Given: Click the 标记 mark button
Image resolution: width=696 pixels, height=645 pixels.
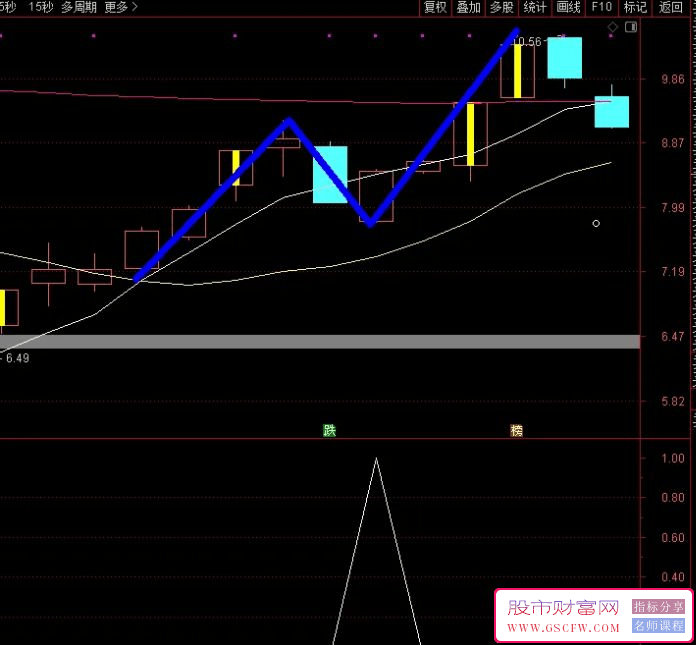Looking at the screenshot, I should tap(635, 8).
